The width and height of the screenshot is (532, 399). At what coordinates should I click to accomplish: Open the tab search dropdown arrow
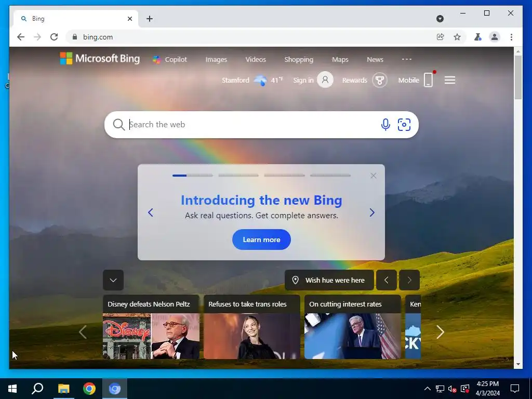[x=440, y=19]
